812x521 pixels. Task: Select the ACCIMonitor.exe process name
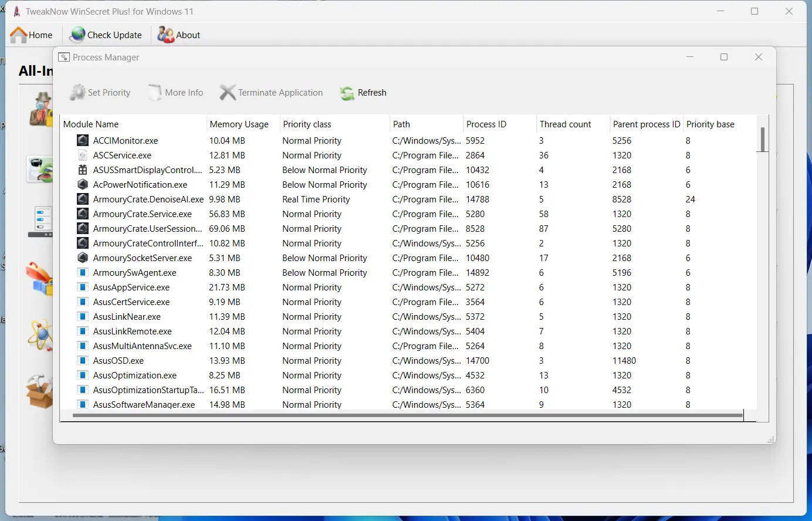(126, 140)
